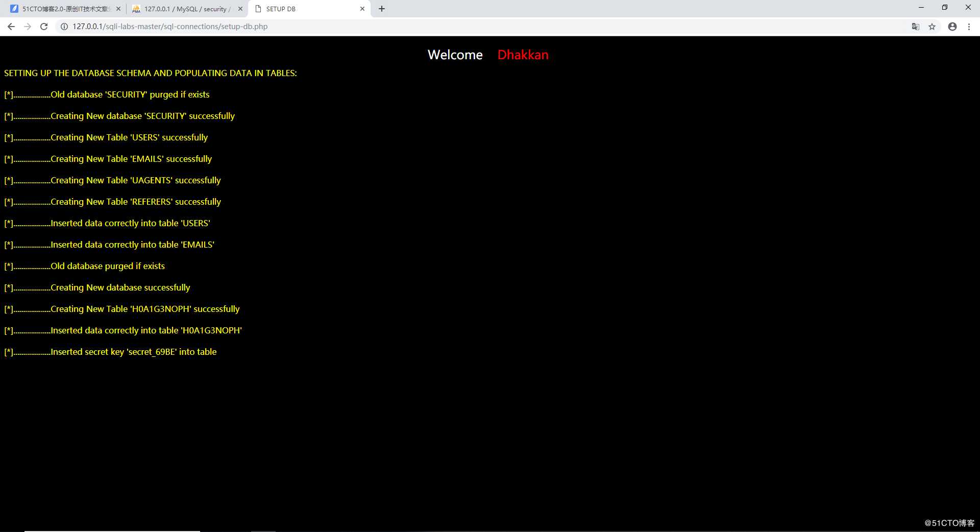
Task: Click 'Creating New Table 'UAGENTS' successfully' line
Action: pyautogui.click(x=112, y=180)
